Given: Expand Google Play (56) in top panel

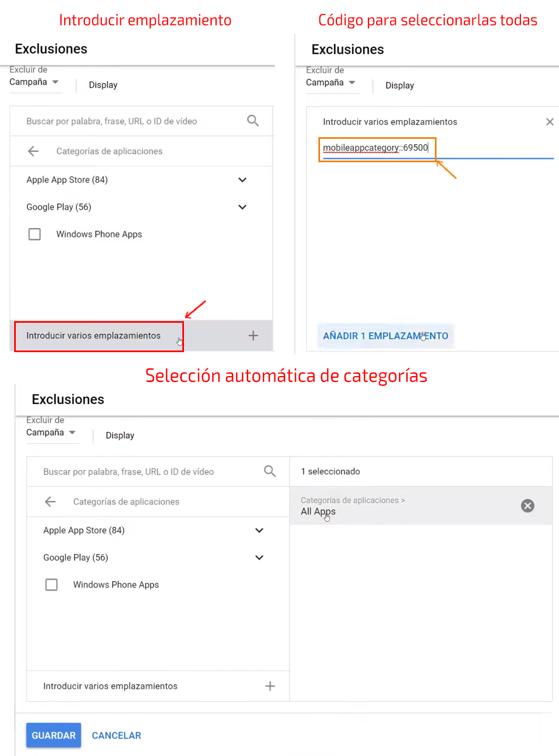Looking at the screenshot, I should point(242,207).
